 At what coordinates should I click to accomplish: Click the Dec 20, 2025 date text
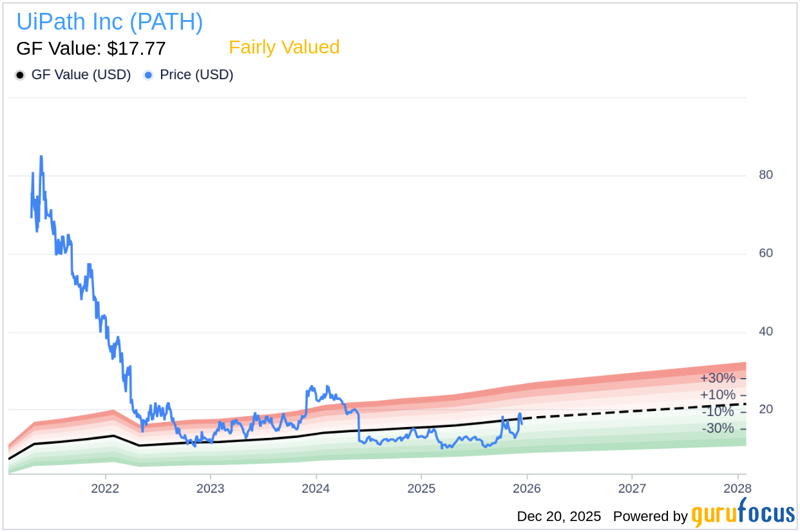558,517
